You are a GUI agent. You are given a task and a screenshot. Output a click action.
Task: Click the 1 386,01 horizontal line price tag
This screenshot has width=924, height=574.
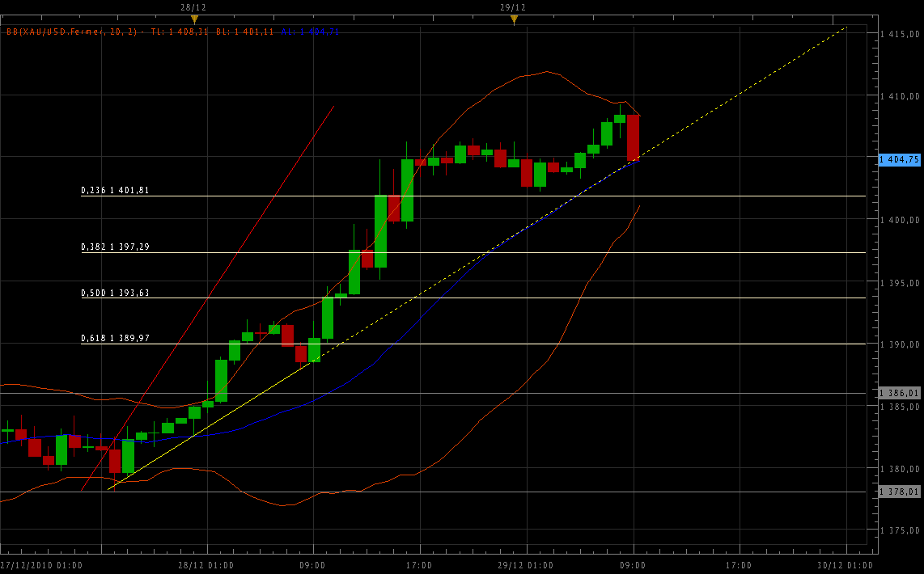point(900,394)
